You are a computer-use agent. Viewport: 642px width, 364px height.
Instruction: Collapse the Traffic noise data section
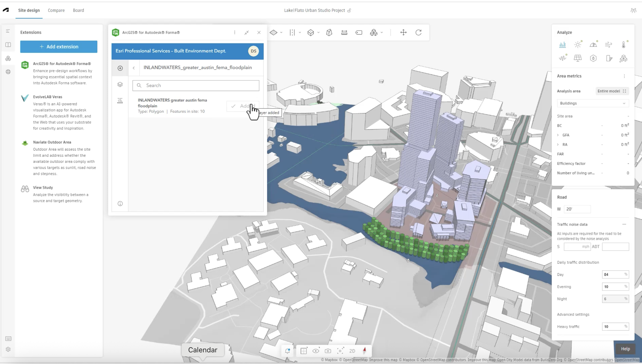point(624,224)
